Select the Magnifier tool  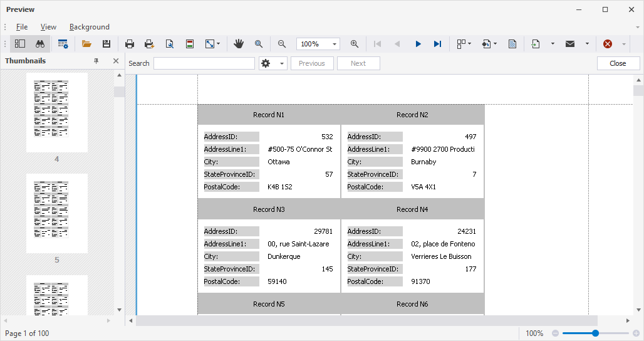[259, 43]
